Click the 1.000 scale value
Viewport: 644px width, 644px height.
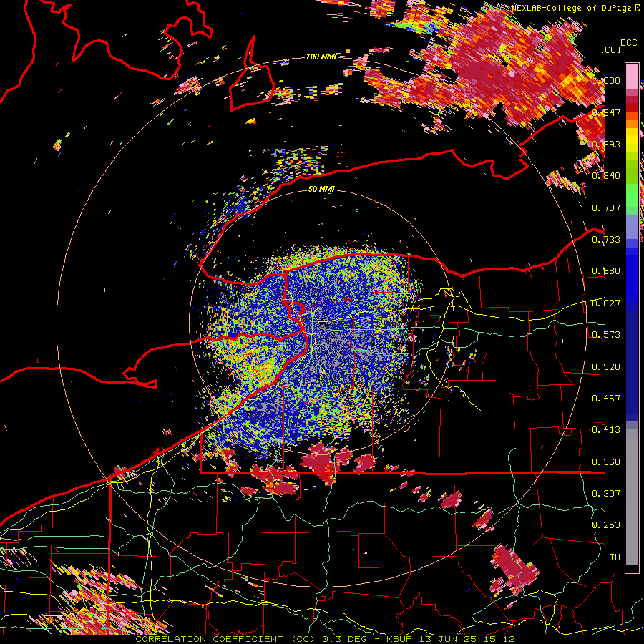coord(607,80)
